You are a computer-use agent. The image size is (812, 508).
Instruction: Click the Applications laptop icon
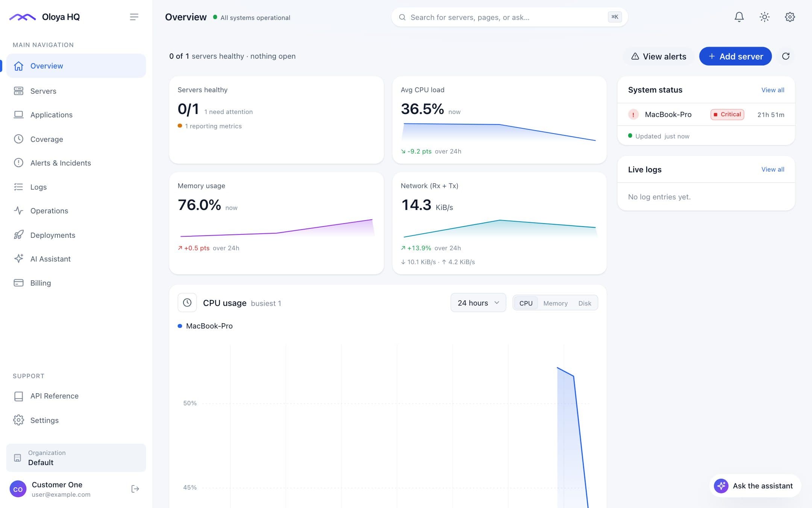(x=18, y=114)
